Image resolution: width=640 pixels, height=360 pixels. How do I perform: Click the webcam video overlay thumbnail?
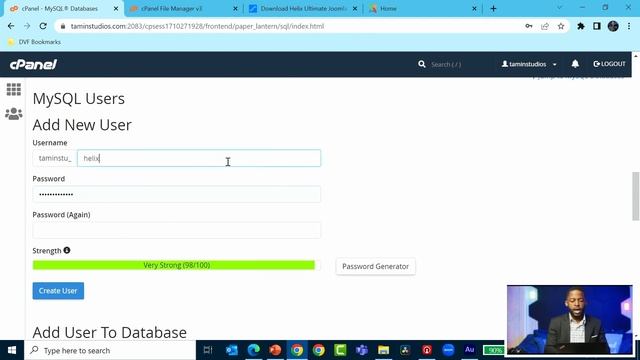click(570, 319)
